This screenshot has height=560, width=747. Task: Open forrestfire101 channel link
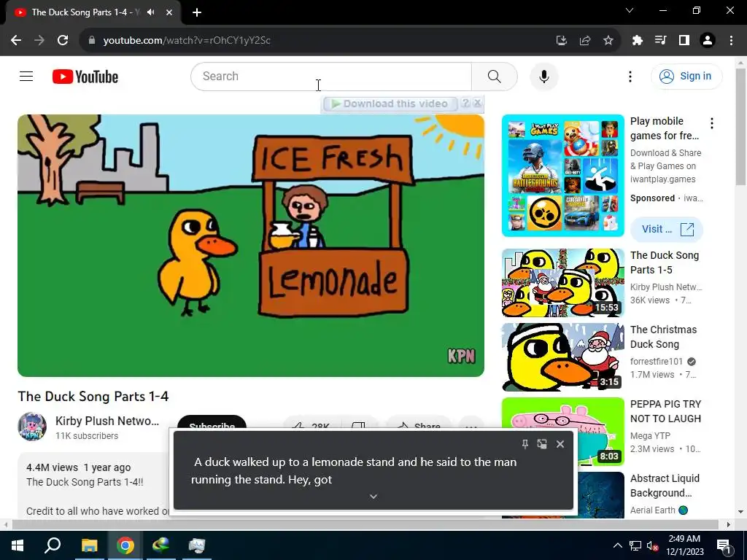pos(657,362)
